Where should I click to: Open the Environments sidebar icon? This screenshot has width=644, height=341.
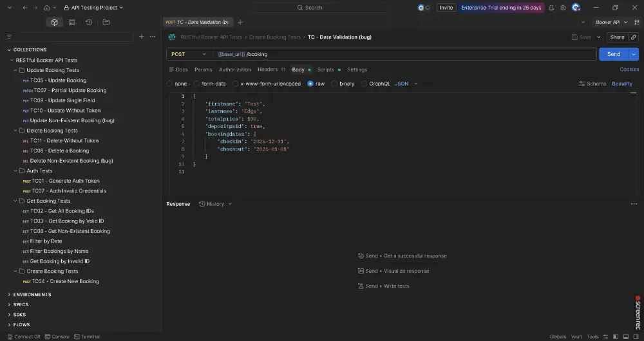72,22
